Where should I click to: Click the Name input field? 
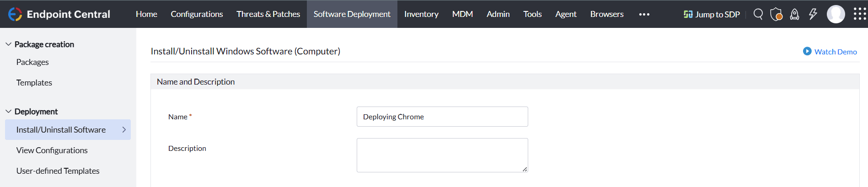(442, 117)
